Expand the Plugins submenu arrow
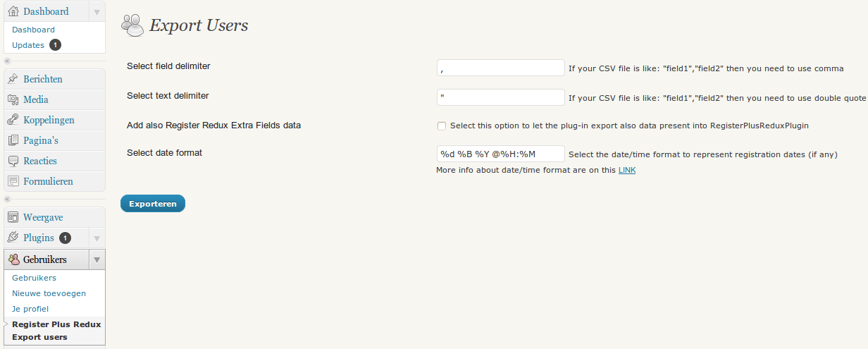 97,238
